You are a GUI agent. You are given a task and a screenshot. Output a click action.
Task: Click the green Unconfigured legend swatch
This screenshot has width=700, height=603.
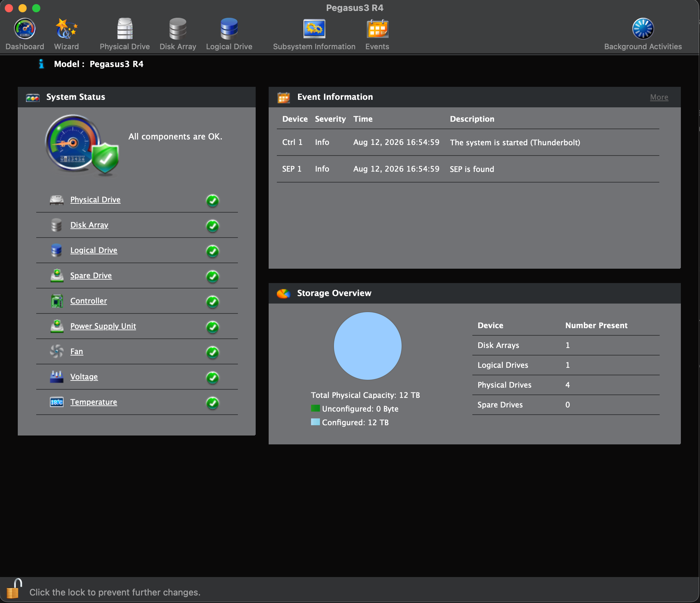[315, 408]
